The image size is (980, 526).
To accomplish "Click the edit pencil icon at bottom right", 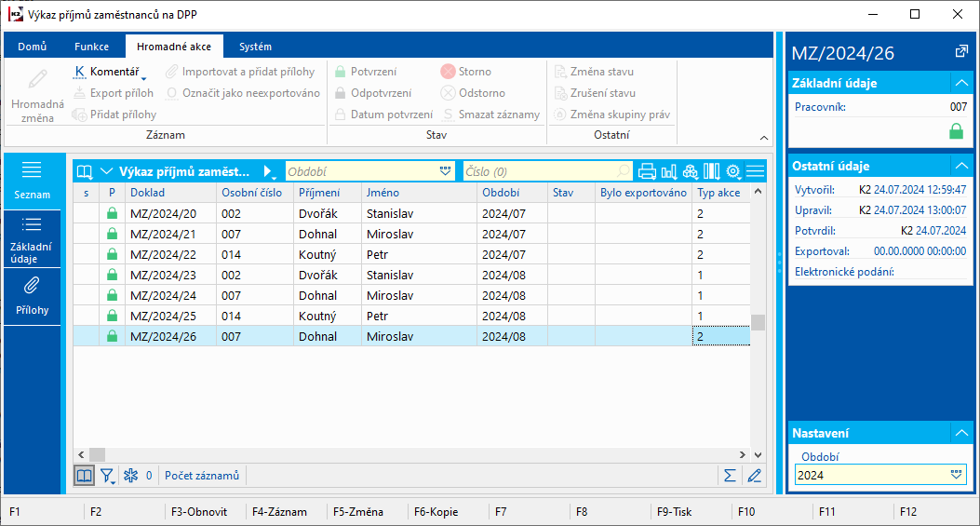I will [x=754, y=476].
